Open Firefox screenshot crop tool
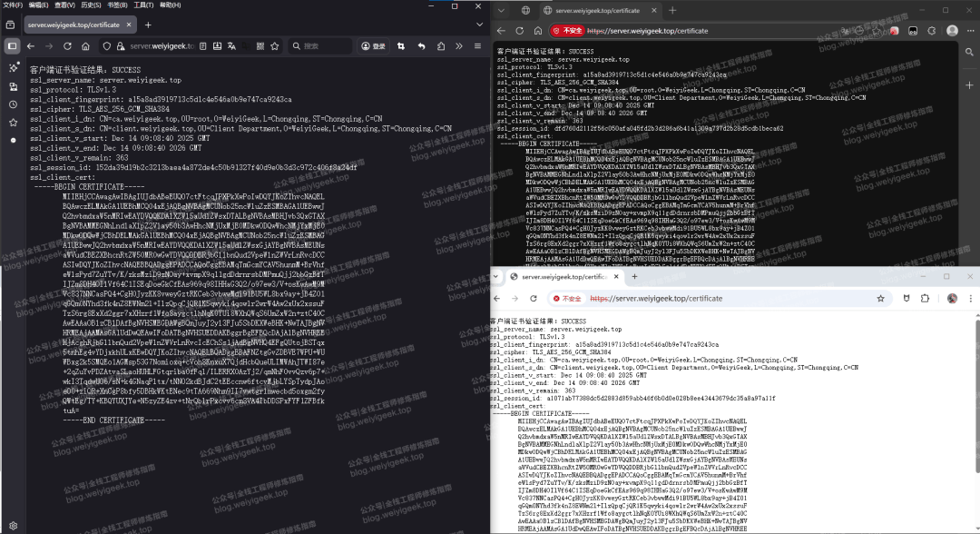980x534 pixels. point(399,46)
